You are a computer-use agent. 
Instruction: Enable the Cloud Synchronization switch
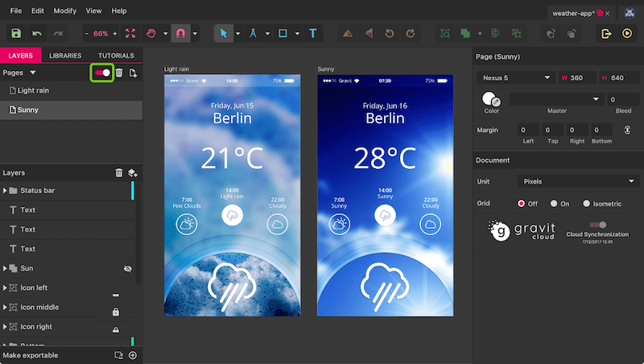click(597, 225)
